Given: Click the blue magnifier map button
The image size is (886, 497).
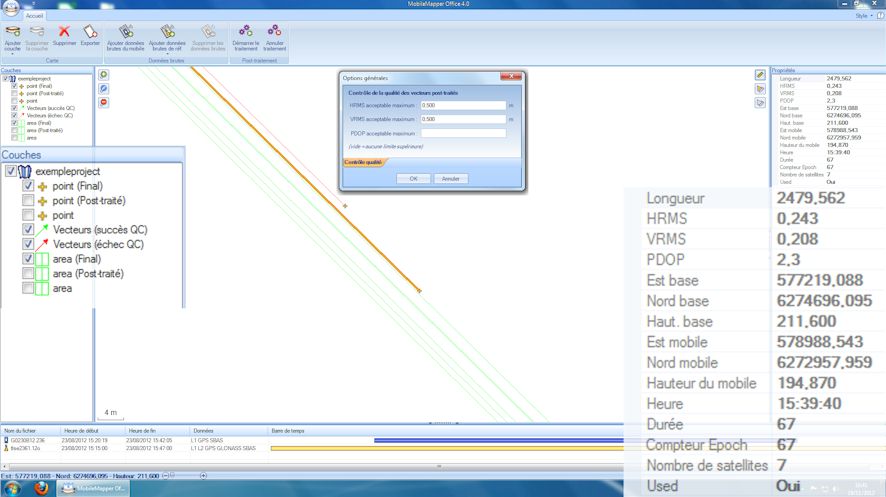Looking at the screenshot, I should 103,89.
